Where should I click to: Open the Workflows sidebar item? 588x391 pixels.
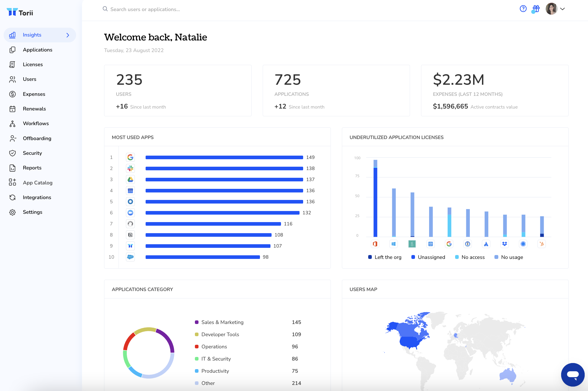(x=36, y=124)
